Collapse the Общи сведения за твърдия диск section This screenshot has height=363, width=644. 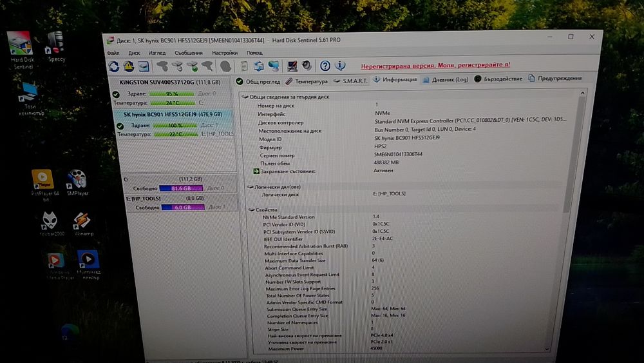245,97
